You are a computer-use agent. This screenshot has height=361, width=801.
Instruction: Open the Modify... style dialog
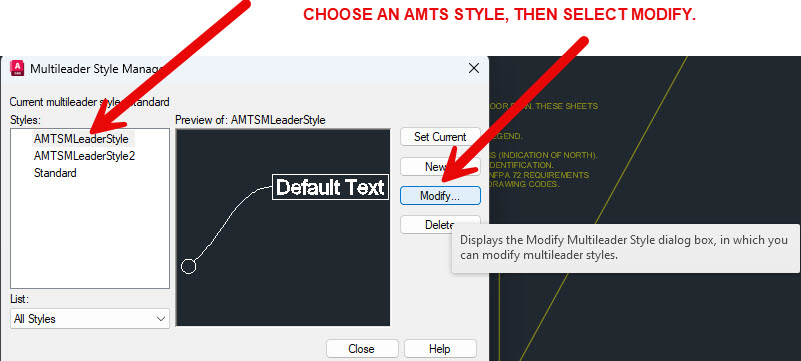440,196
